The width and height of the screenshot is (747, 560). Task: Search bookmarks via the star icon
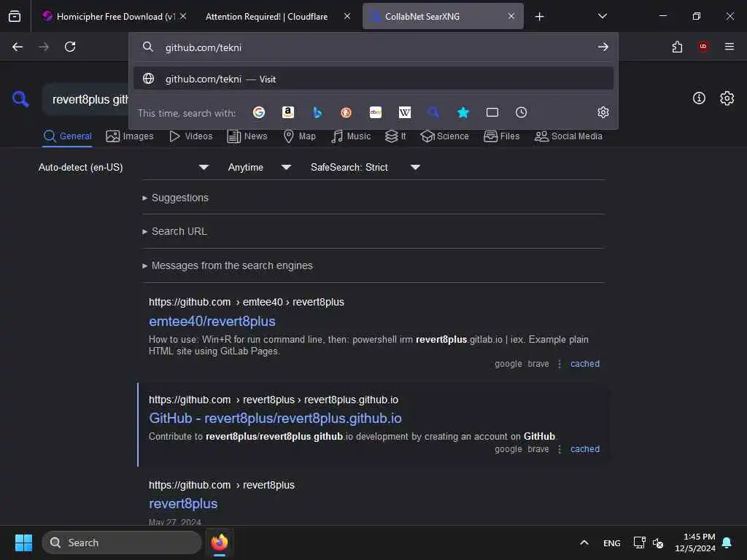463,112
